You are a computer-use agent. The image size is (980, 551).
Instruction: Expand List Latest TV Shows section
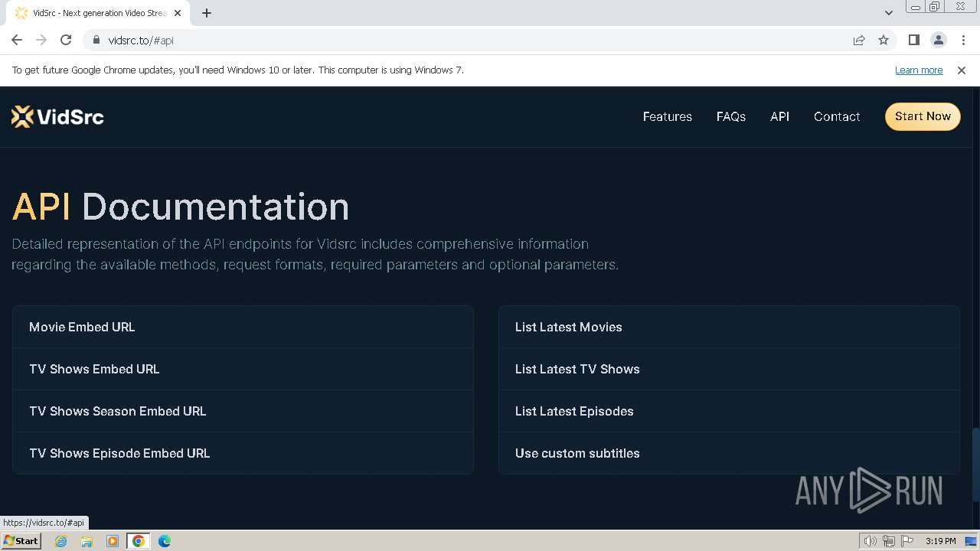729,369
